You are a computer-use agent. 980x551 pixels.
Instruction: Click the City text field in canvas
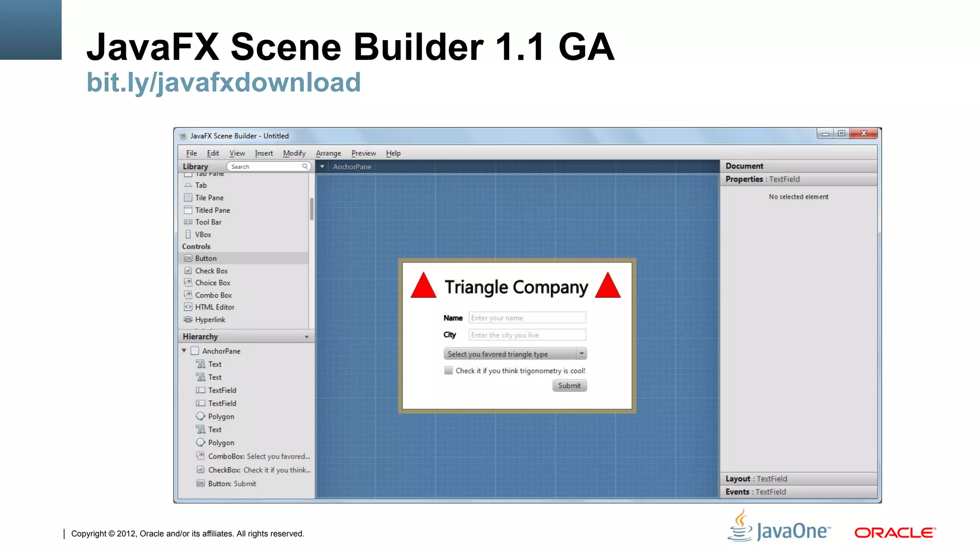click(x=527, y=335)
